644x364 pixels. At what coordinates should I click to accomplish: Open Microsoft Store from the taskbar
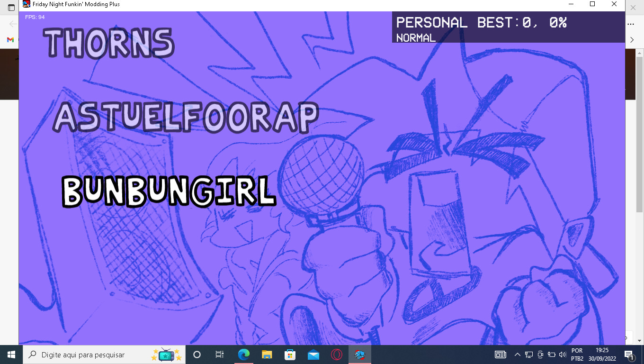[x=290, y=355]
